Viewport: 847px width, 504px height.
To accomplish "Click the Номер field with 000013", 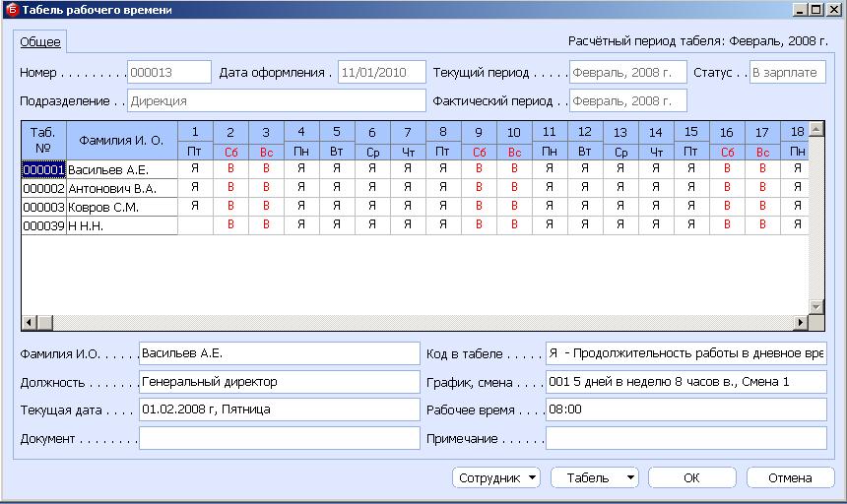I will (x=168, y=72).
